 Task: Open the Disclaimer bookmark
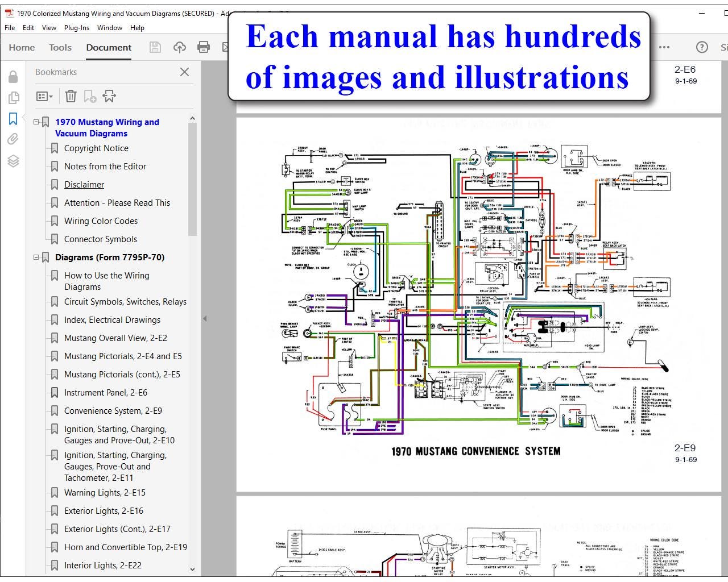84,185
